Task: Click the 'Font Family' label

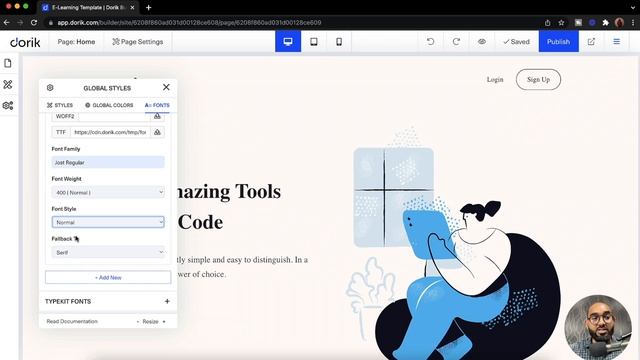Action: point(66,149)
